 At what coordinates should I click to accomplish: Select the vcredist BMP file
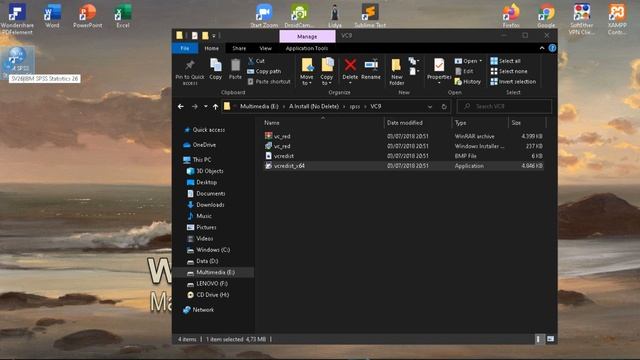point(403,156)
